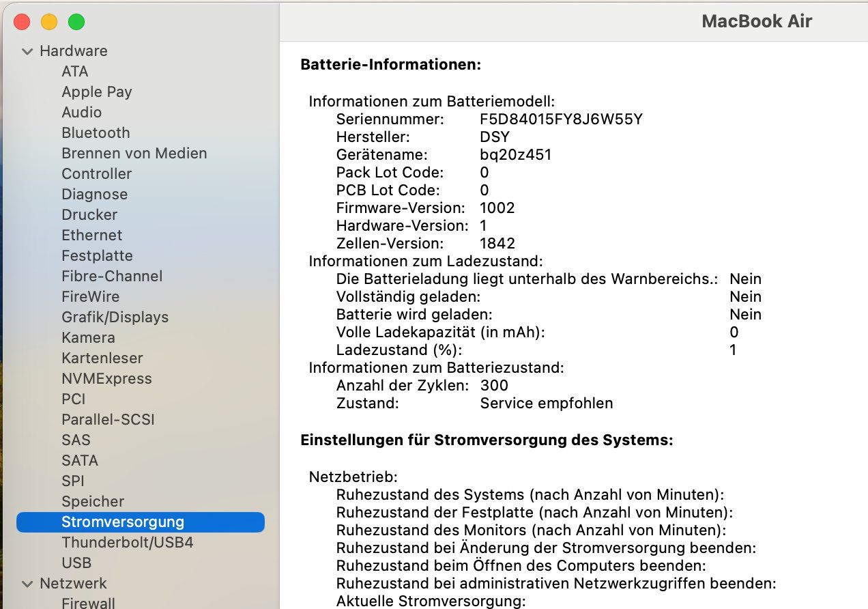Select Speicher in the sidebar
Image resolution: width=868 pixels, height=609 pixels.
93,502
